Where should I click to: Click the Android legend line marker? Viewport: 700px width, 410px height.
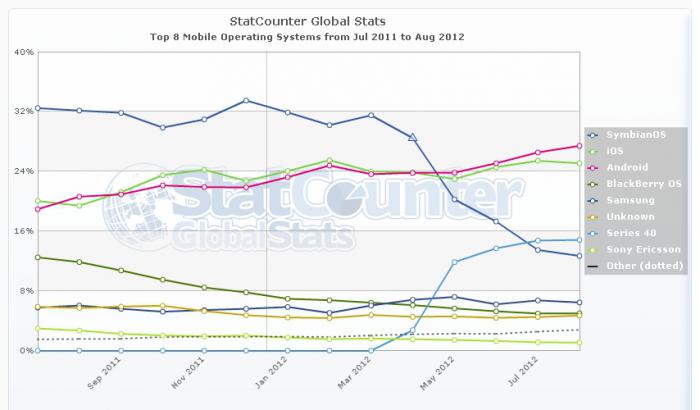[594, 168]
